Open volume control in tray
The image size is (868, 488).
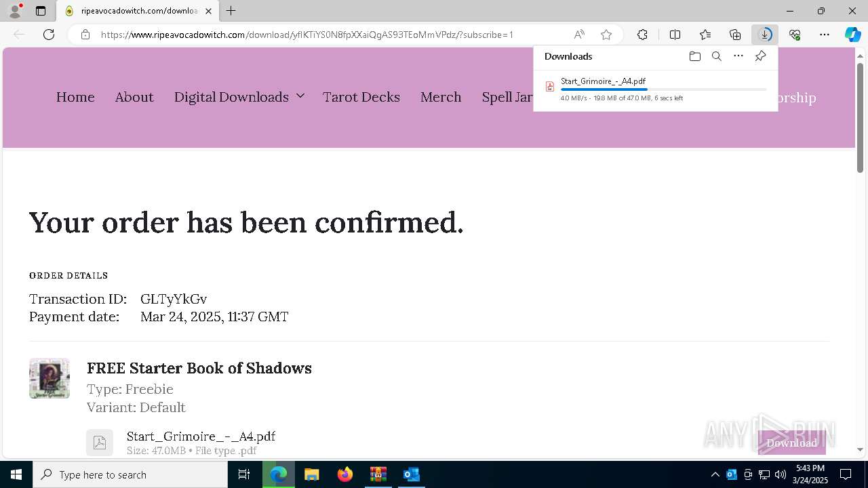point(781,474)
